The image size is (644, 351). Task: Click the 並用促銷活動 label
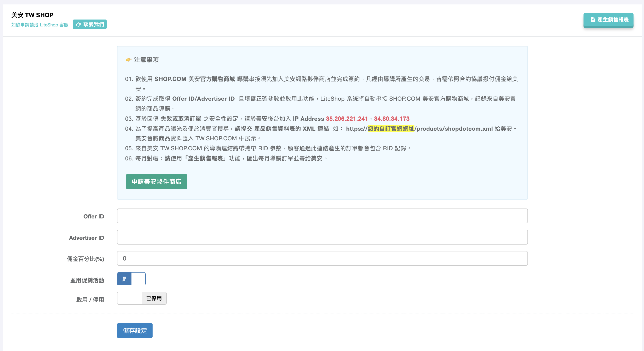pos(87,280)
